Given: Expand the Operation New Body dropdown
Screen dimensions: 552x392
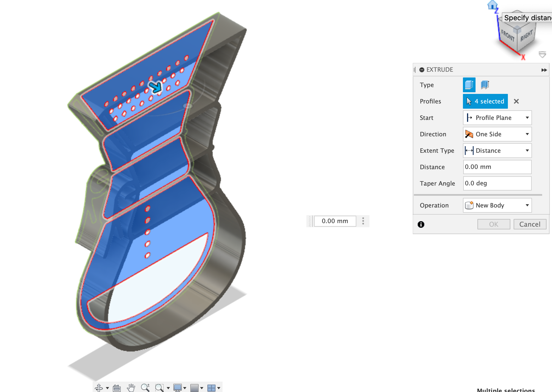Looking at the screenshot, I should tap(497, 205).
